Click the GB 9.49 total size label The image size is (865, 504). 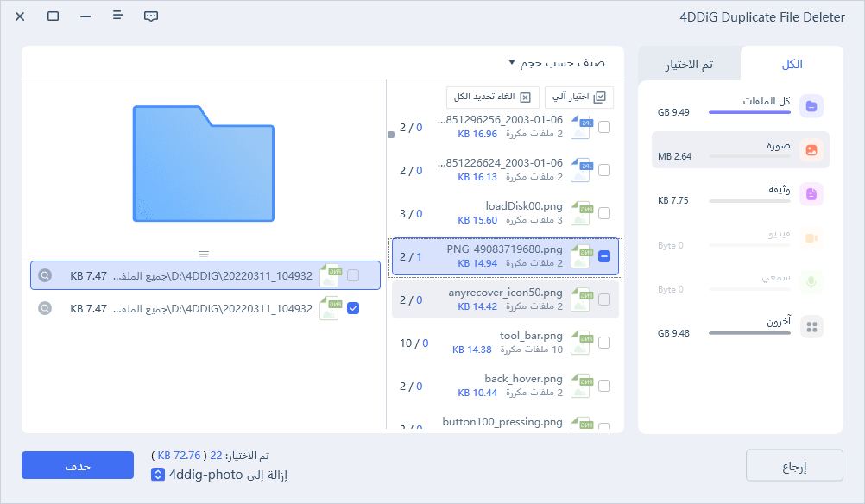(x=673, y=112)
